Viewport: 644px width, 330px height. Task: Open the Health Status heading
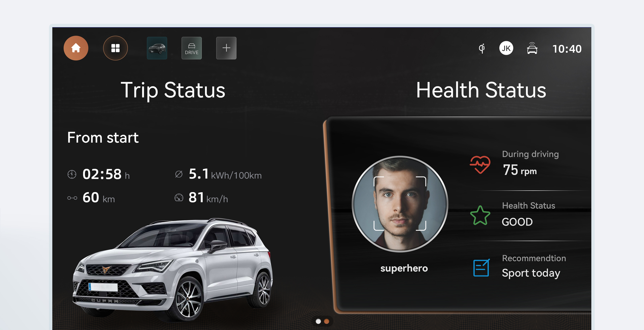481,90
